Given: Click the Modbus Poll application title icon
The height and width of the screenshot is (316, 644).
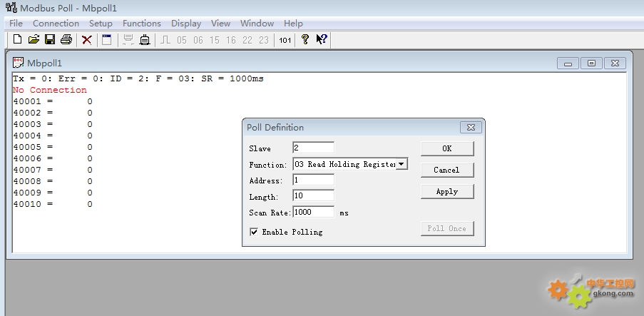Looking at the screenshot, I should 11,7.
